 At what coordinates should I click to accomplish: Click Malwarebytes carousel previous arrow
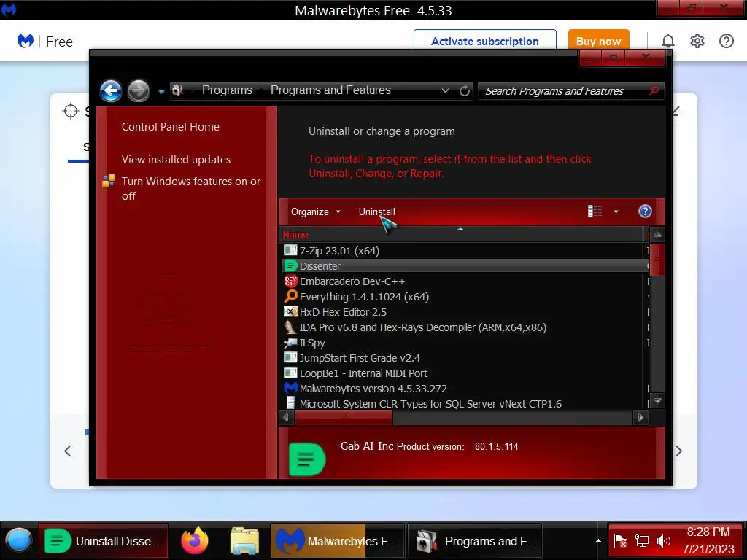tap(68, 451)
